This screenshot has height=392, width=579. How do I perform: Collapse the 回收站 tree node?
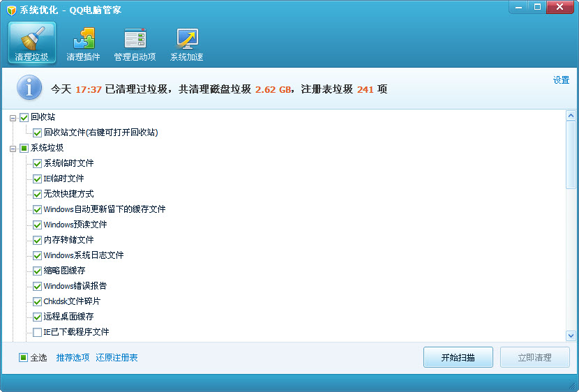pos(13,118)
